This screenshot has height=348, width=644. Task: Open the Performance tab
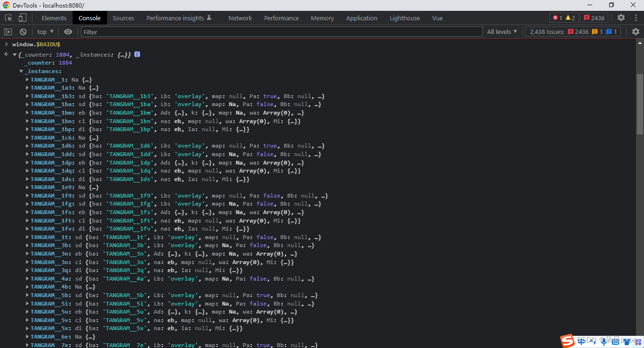click(x=281, y=18)
